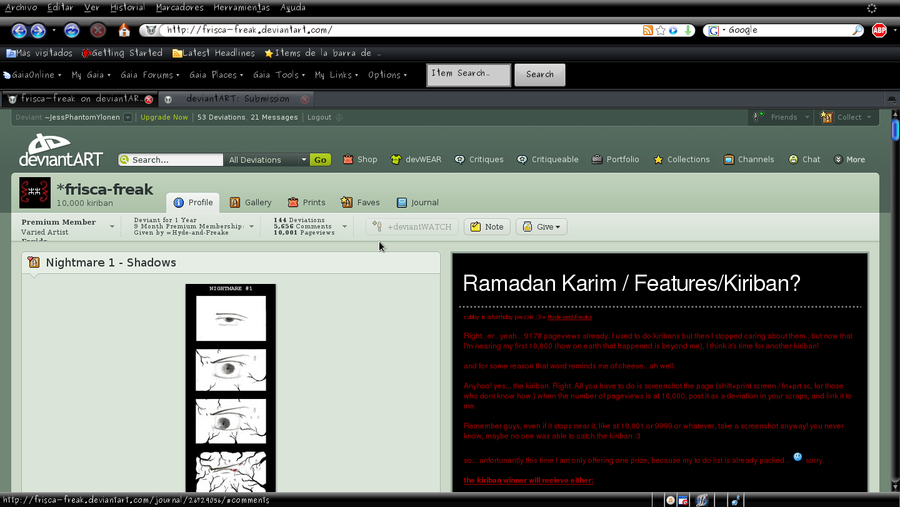Click the activity throbber in the menu bar
900x507 pixels.
(871, 8)
